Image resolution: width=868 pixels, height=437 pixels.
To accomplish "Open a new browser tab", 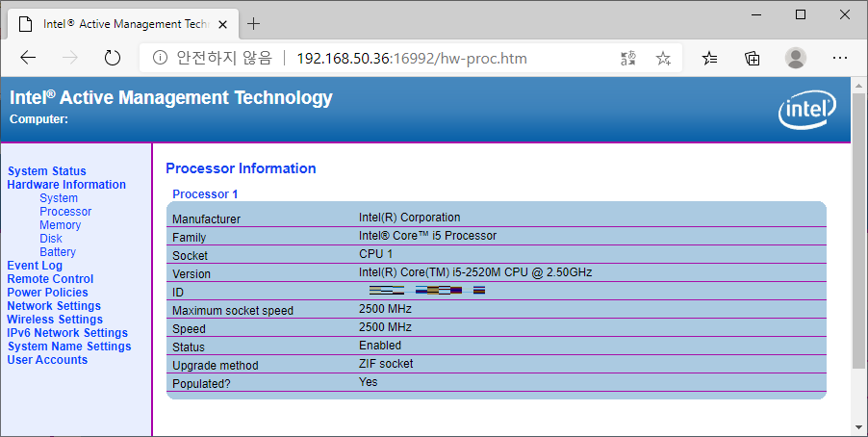I will (253, 24).
